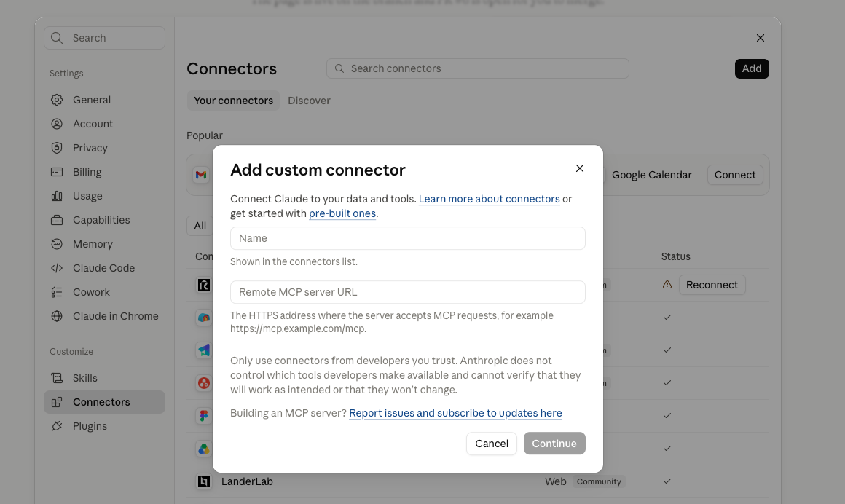The image size is (845, 504).
Task: Click Connect for Google Calendar
Action: [735, 175]
